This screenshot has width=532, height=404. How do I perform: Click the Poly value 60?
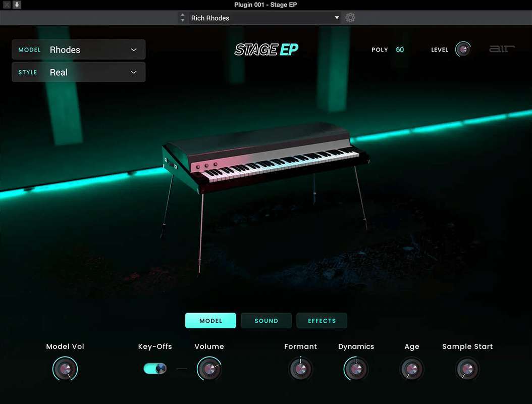point(400,49)
